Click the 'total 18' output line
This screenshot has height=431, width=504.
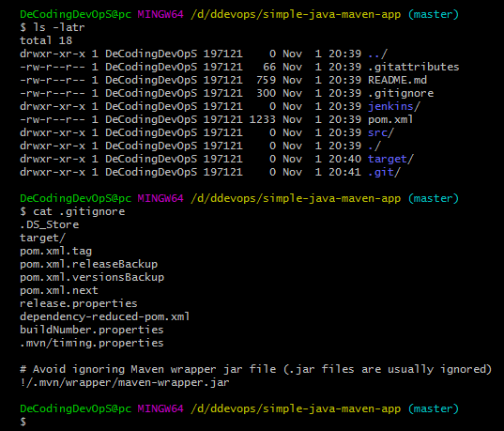(x=46, y=40)
